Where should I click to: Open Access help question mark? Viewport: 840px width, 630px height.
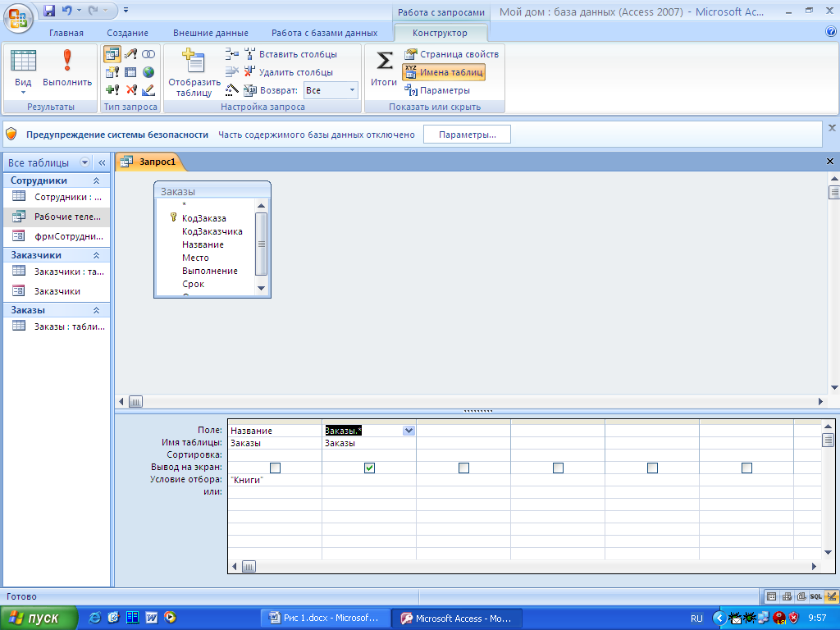tap(831, 32)
